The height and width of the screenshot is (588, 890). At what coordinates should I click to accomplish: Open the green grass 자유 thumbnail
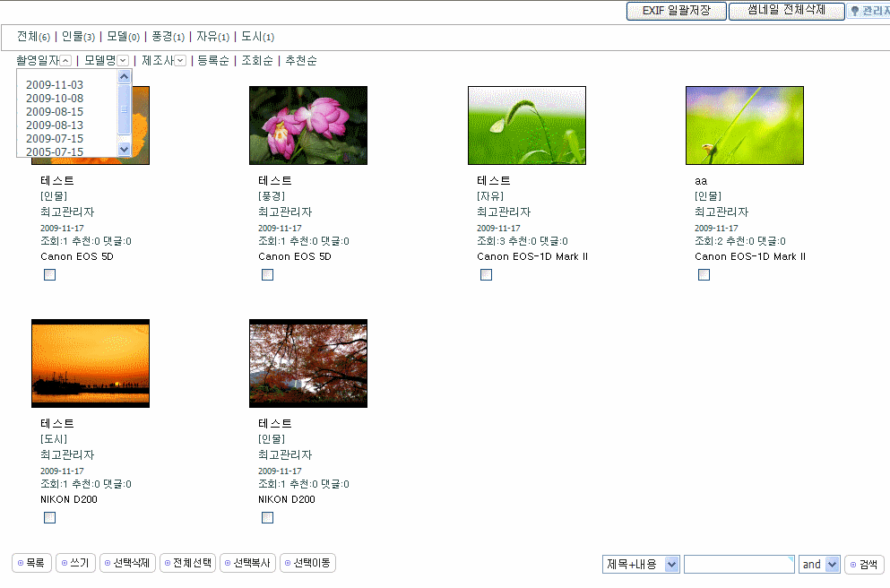coord(527,125)
